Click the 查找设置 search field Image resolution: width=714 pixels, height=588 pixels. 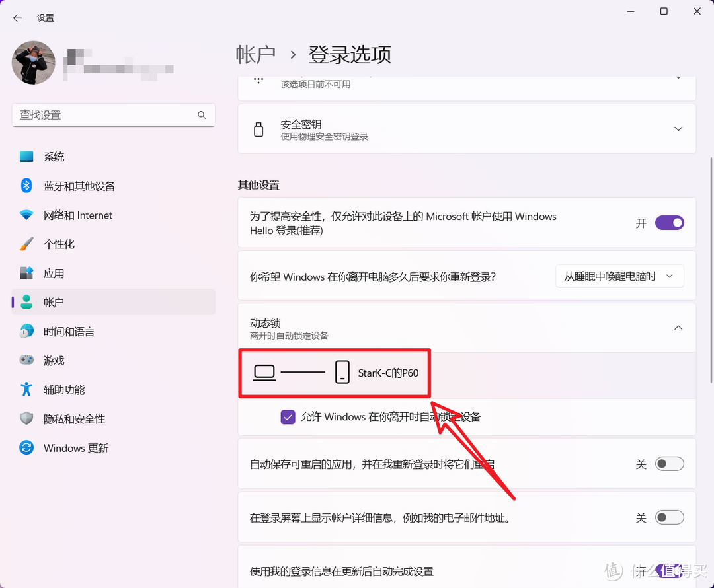click(113, 115)
